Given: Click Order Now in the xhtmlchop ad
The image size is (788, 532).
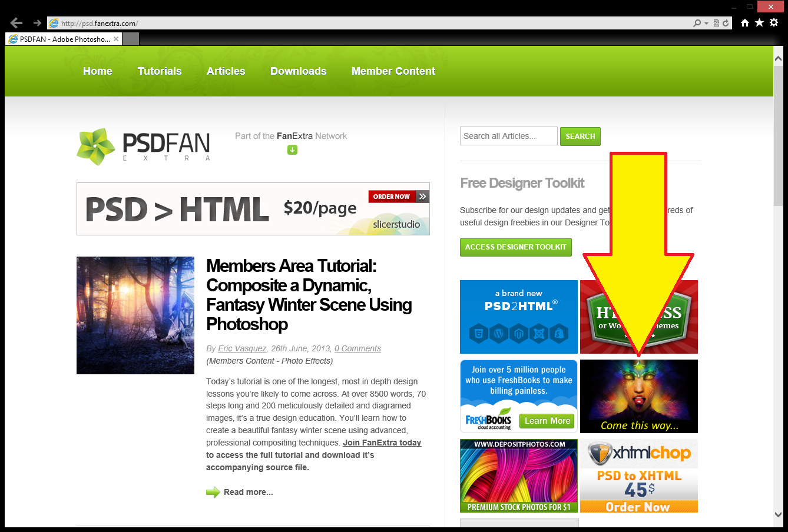Looking at the screenshot, I should click(x=638, y=507).
